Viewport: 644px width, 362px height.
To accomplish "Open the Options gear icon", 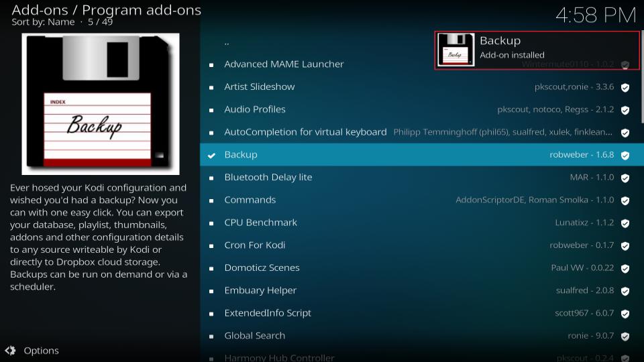I will 10,351.
